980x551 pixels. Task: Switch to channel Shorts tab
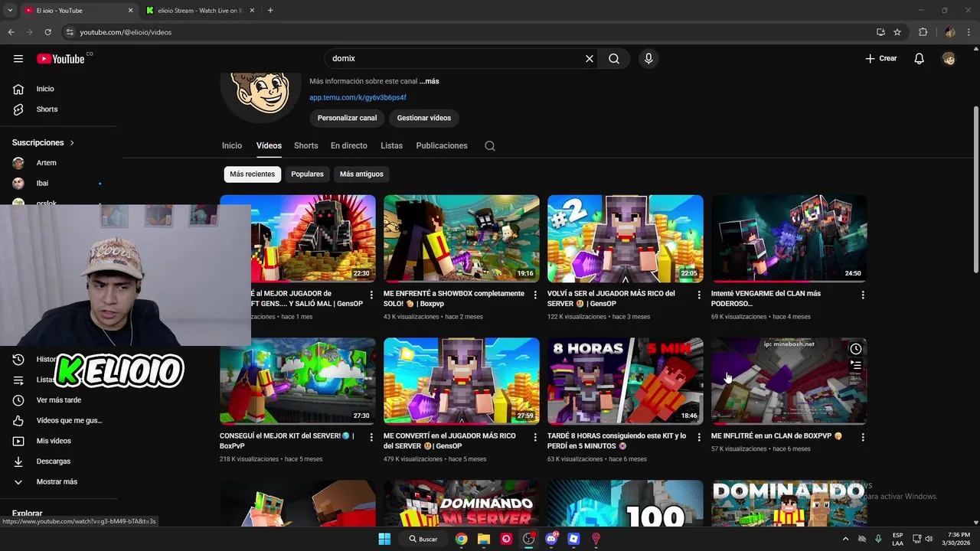(305, 145)
